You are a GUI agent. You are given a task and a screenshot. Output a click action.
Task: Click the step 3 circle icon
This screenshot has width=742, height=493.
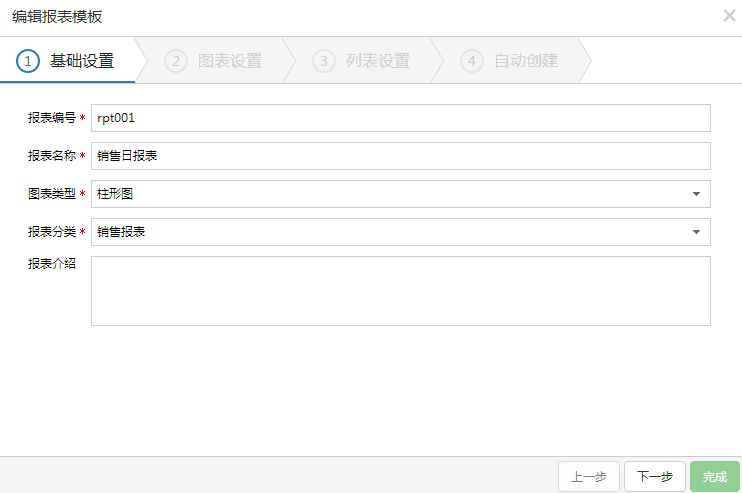(x=324, y=61)
